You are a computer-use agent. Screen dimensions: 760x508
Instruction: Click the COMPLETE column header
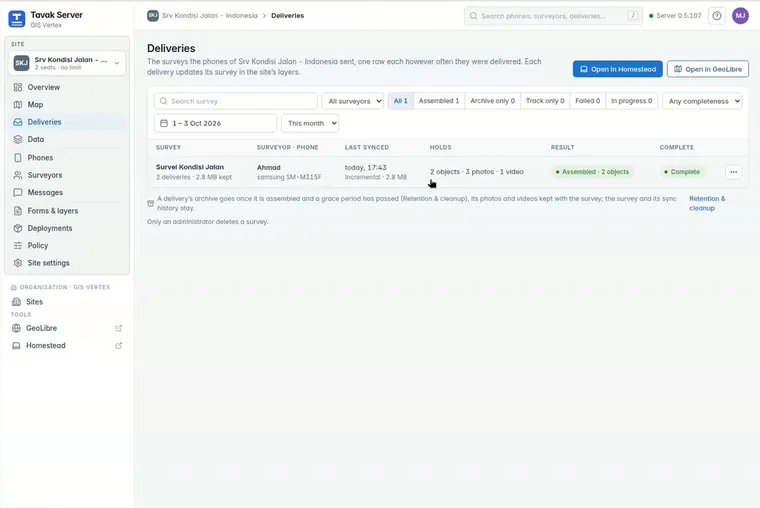click(x=677, y=147)
